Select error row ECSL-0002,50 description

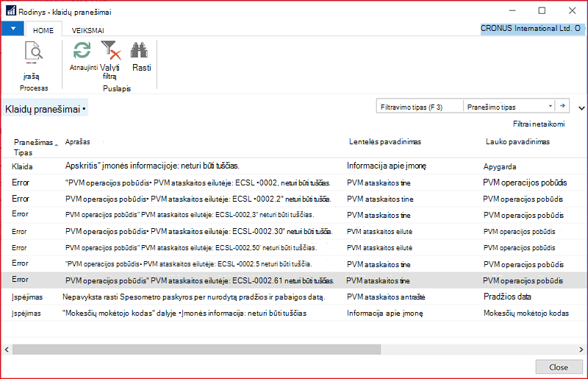tap(191, 248)
